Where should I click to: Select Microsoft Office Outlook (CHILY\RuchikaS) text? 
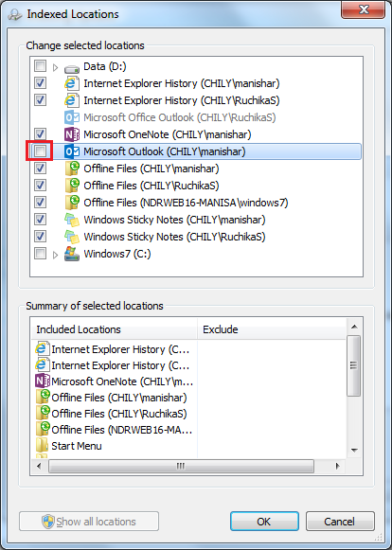click(180, 117)
